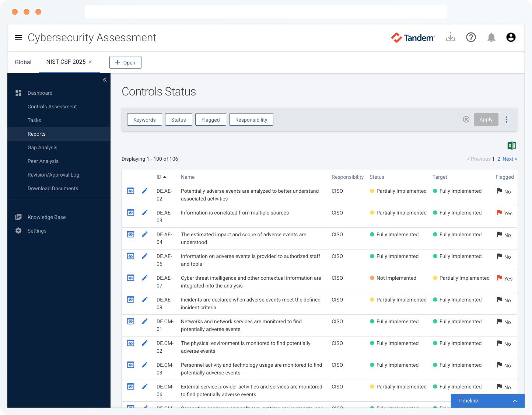Open the user account profile icon
Viewport: 532px width, 415px height.
coord(511,37)
